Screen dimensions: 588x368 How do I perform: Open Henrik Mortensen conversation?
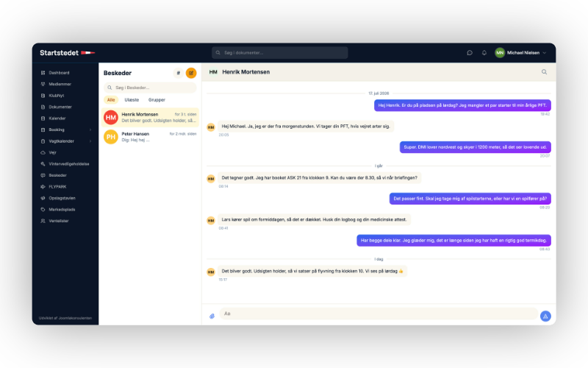pos(150,118)
